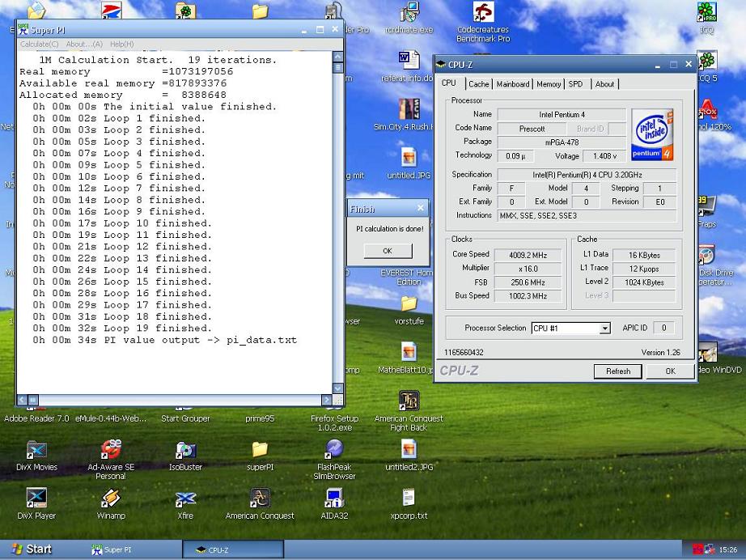
Task: Launch the American Conquest game icon
Action: pos(260,498)
